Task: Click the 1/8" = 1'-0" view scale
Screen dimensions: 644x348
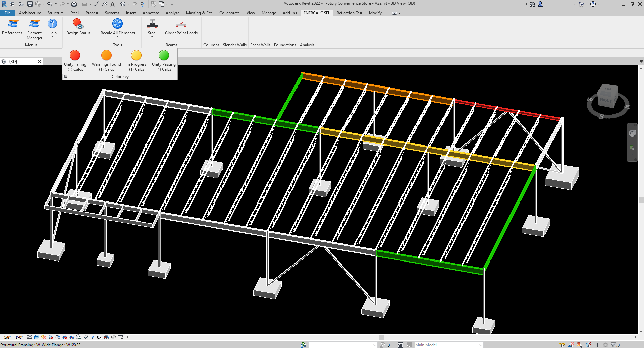Action: (13, 337)
